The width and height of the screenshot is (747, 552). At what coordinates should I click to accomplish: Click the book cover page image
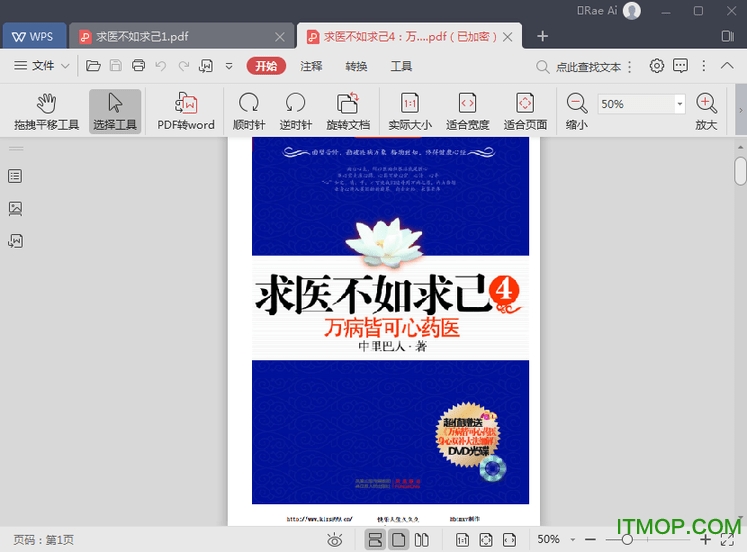390,321
